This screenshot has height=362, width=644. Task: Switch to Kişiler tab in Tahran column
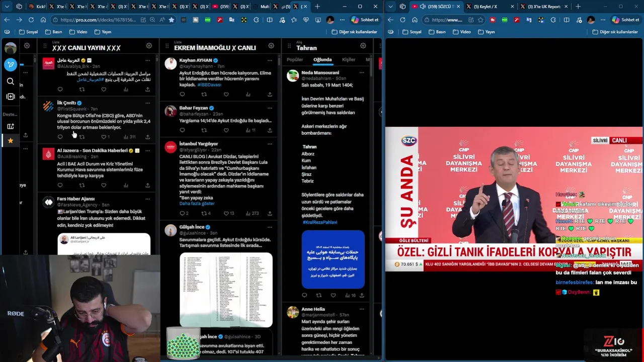tap(349, 60)
